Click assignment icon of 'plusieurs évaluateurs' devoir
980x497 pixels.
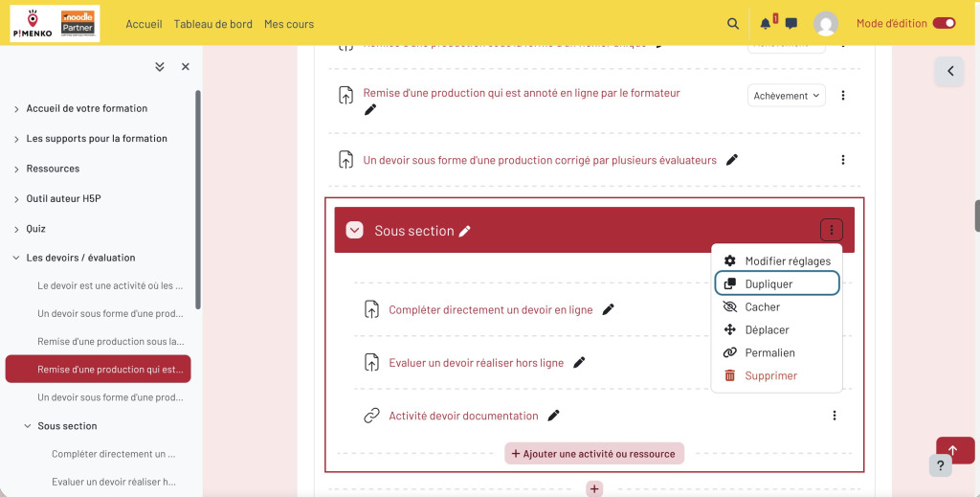click(x=345, y=159)
